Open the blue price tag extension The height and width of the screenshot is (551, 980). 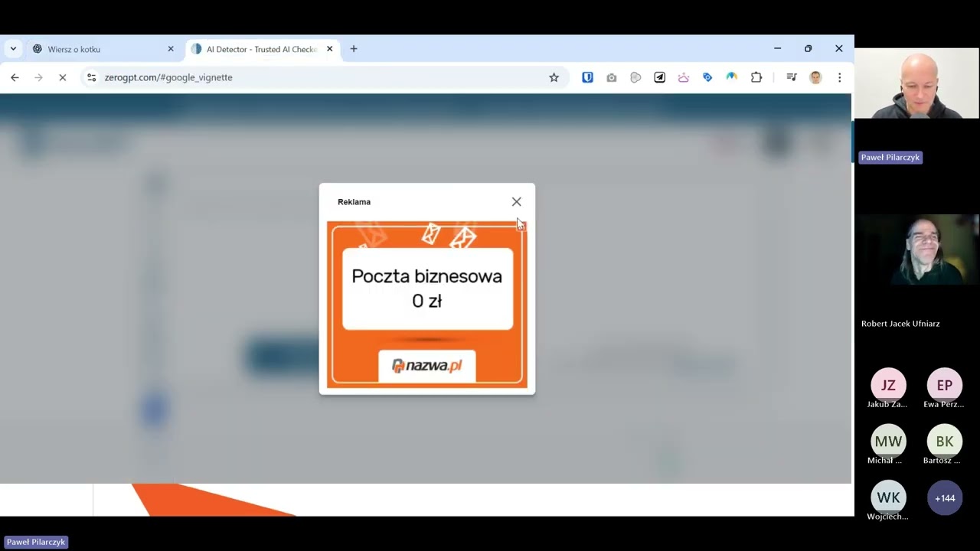707,77
